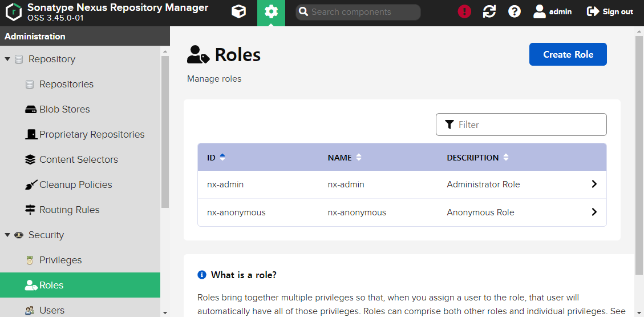The image size is (644, 317).
Task: Collapse the Security tree section
Action: (7, 235)
